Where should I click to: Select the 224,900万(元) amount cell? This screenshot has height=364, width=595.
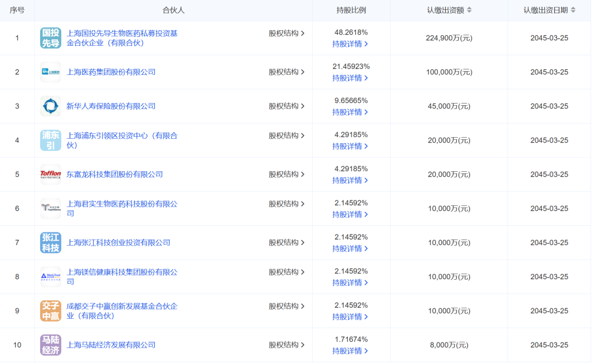click(x=449, y=38)
